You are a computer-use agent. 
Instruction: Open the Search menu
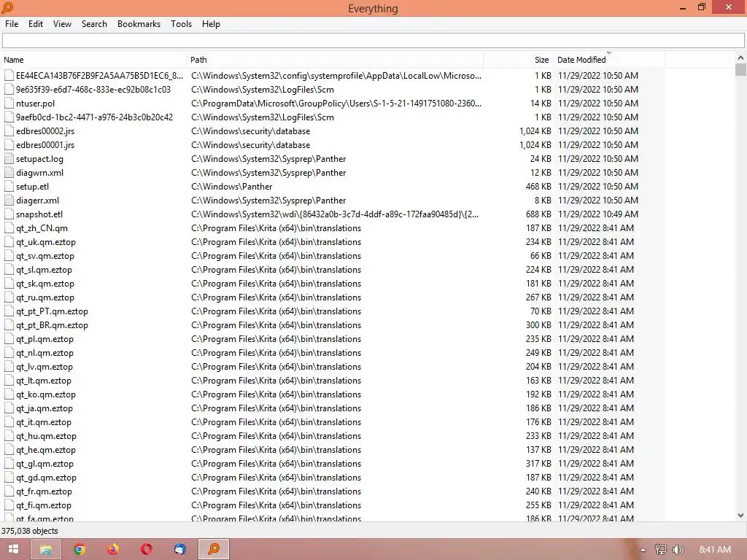click(94, 24)
